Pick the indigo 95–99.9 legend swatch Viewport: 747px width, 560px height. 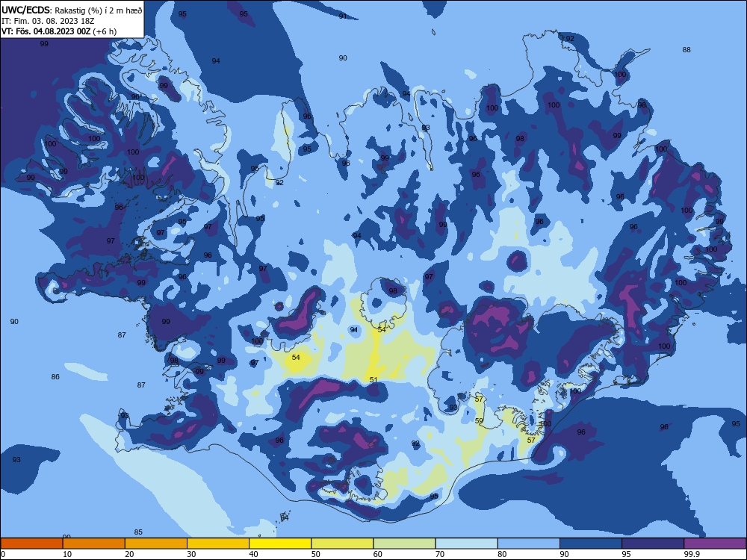point(653,544)
